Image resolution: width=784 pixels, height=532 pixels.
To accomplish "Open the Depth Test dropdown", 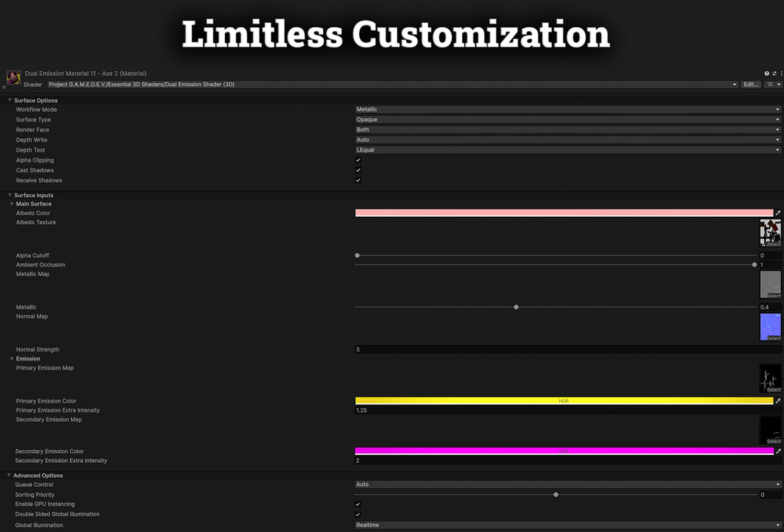I will tap(568, 150).
